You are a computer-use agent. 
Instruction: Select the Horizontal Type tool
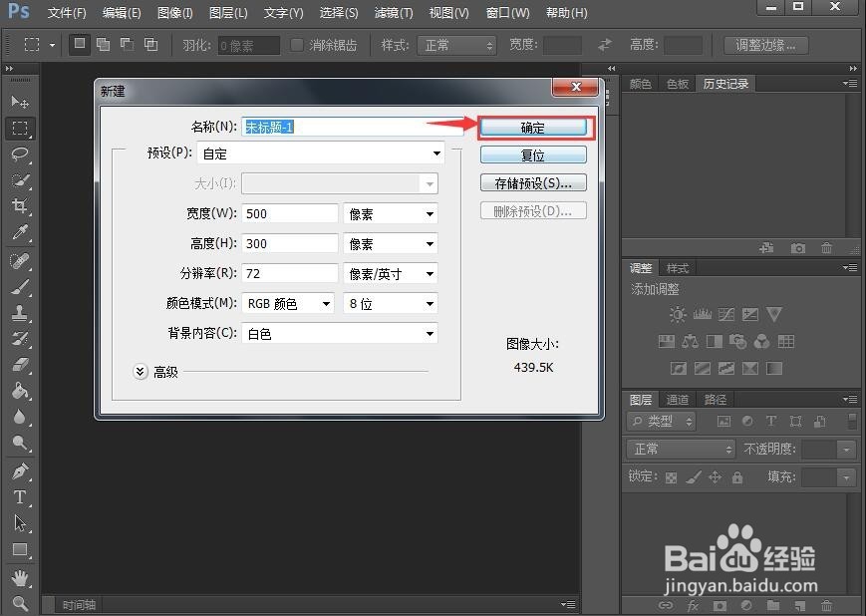[x=20, y=497]
